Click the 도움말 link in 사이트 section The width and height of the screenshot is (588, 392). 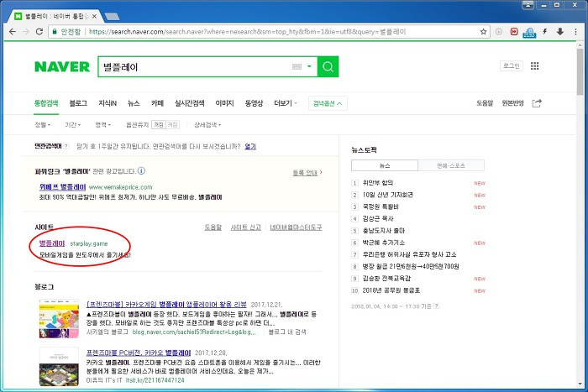coord(213,227)
